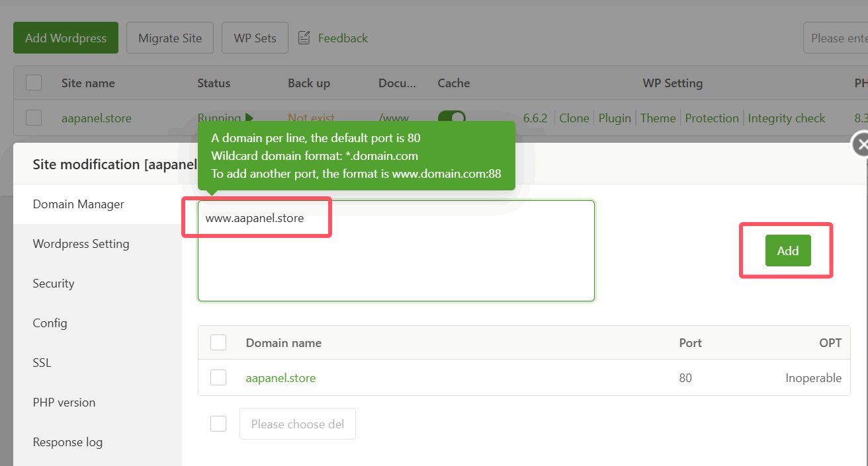Open WP Sets
The height and width of the screenshot is (466, 868).
point(255,38)
